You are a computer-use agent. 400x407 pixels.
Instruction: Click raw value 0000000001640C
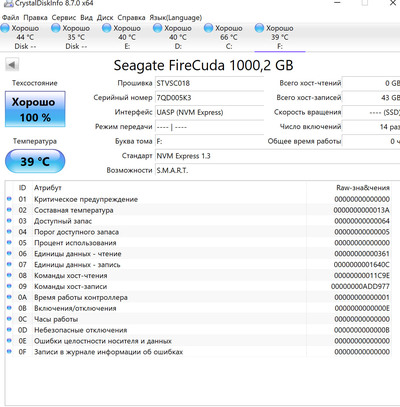[362, 264]
